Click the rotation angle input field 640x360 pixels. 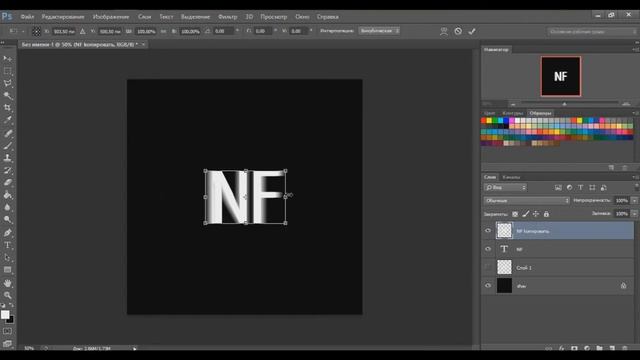224,31
